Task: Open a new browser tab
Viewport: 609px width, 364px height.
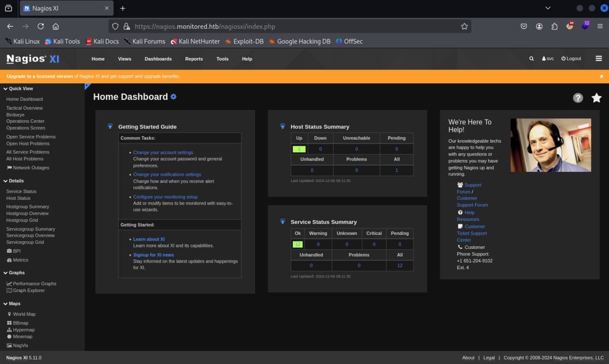Action: [x=122, y=8]
